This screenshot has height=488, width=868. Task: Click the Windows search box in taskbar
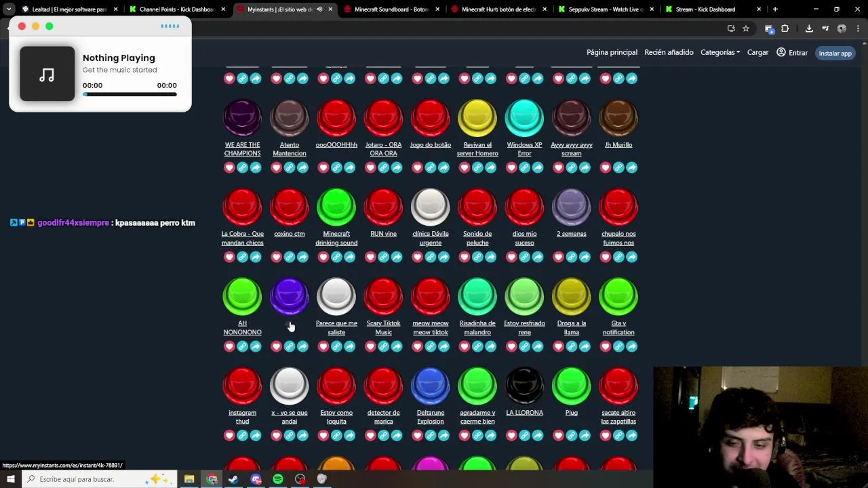coord(100,479)
